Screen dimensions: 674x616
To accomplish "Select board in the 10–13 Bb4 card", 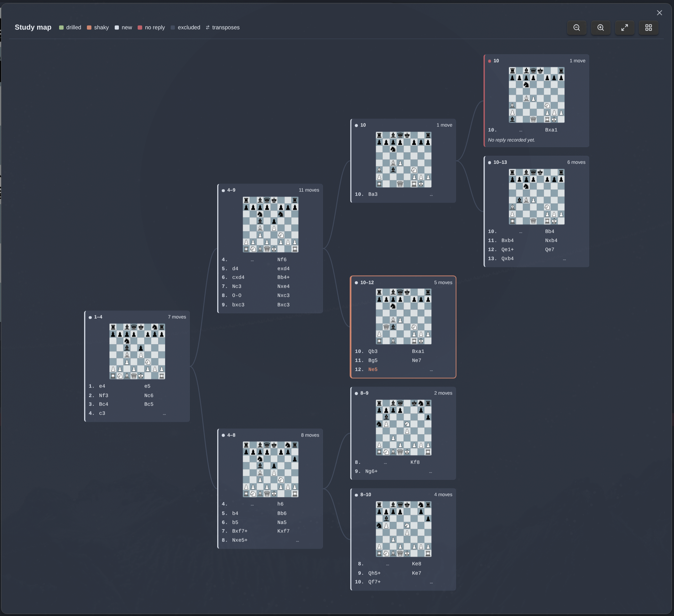I will [537, 197].
